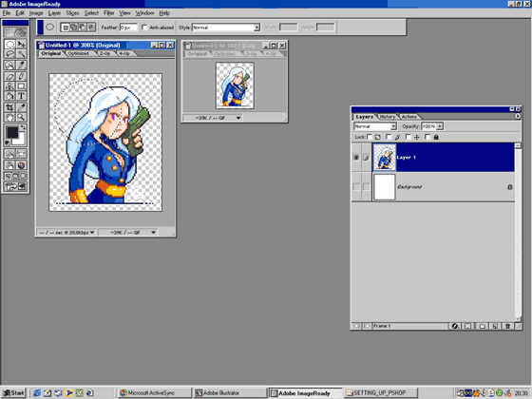The width and height of the screenshot is (532, 399).
Task: Switch to Microsoft ActiveSync in taskbar
Action: coord(155,393)
